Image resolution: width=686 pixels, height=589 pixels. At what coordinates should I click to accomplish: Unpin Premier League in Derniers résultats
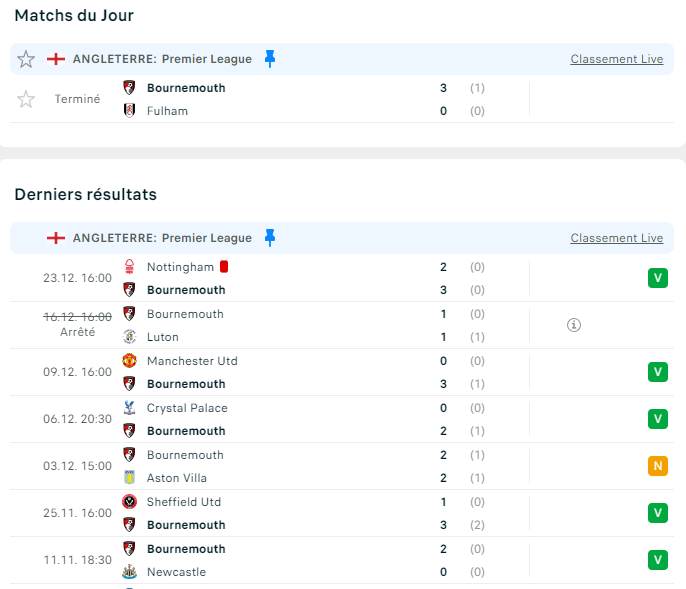[270, 238]
